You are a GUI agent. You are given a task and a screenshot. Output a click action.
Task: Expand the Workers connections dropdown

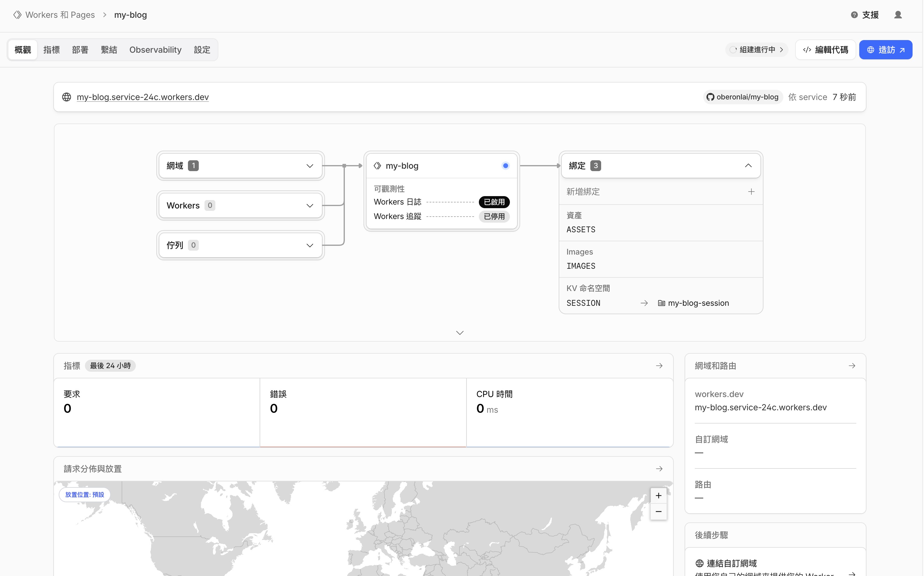click(x=310, y=206)
